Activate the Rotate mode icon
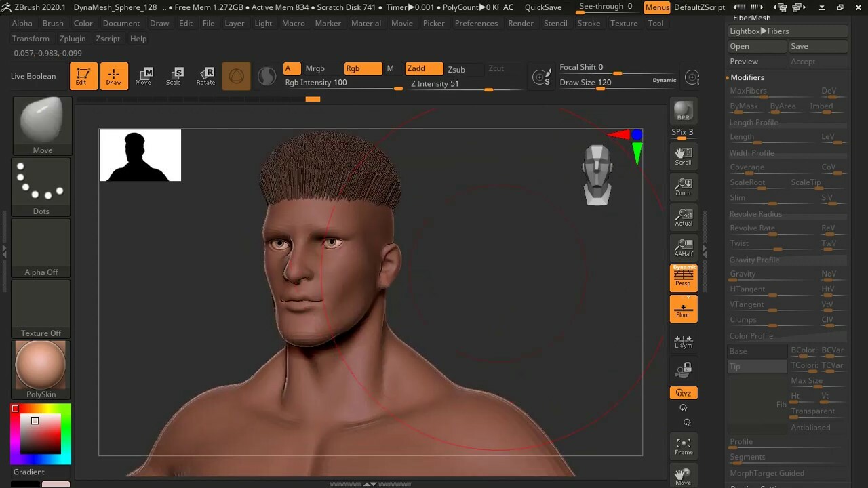This screenshot has height=488, width=868. [205, 76]
